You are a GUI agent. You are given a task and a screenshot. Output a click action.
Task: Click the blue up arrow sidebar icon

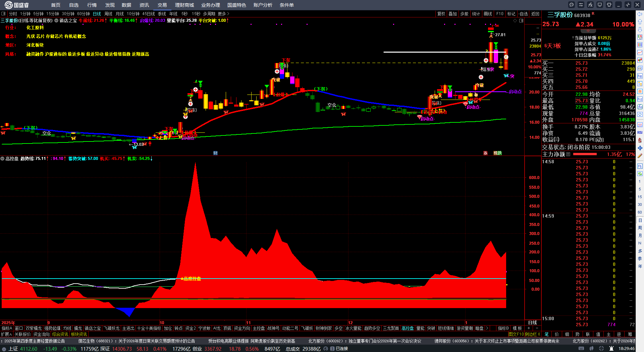click(640, 22)
